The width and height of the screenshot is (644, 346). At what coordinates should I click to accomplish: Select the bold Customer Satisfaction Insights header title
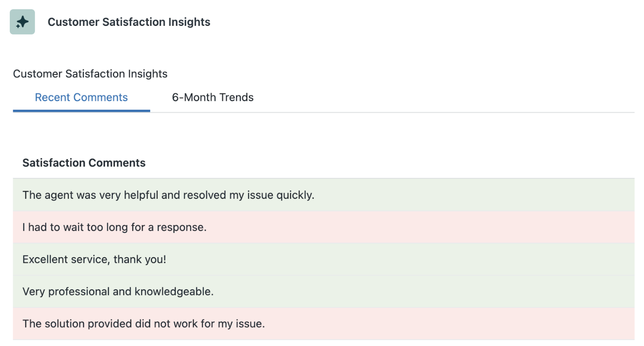click(x=129, y=22)
